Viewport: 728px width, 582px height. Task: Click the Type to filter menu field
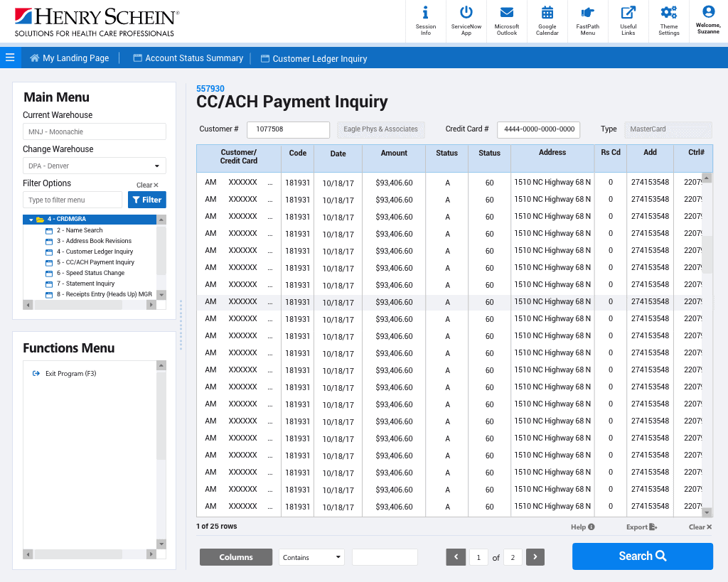(x=73, y=200)
